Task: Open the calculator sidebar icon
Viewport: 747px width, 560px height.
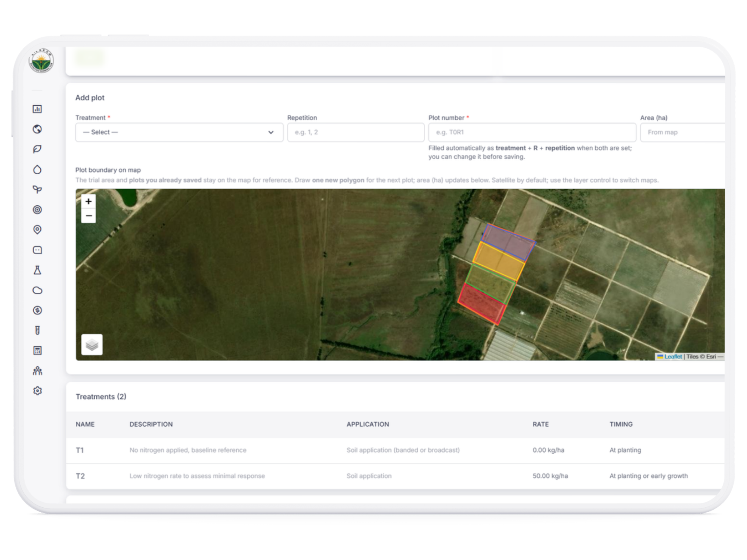Action: coord(37,351)
